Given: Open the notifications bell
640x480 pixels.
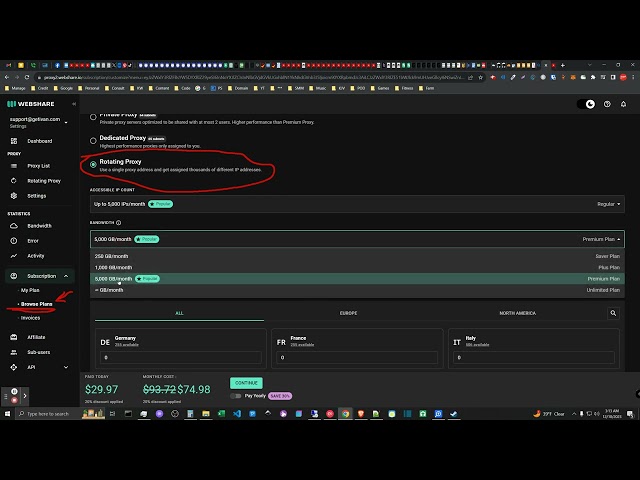Looking at the screenshot, I should (x=623, y=104).
